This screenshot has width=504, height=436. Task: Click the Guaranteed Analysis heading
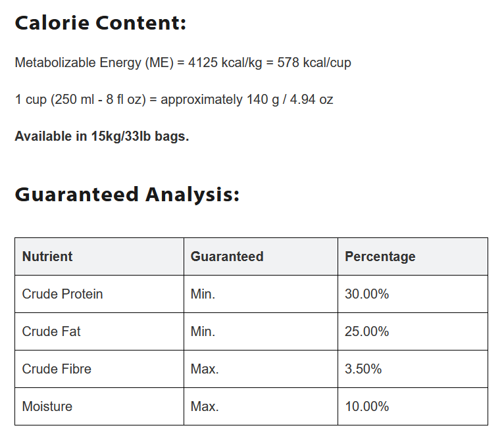[127, 195]
